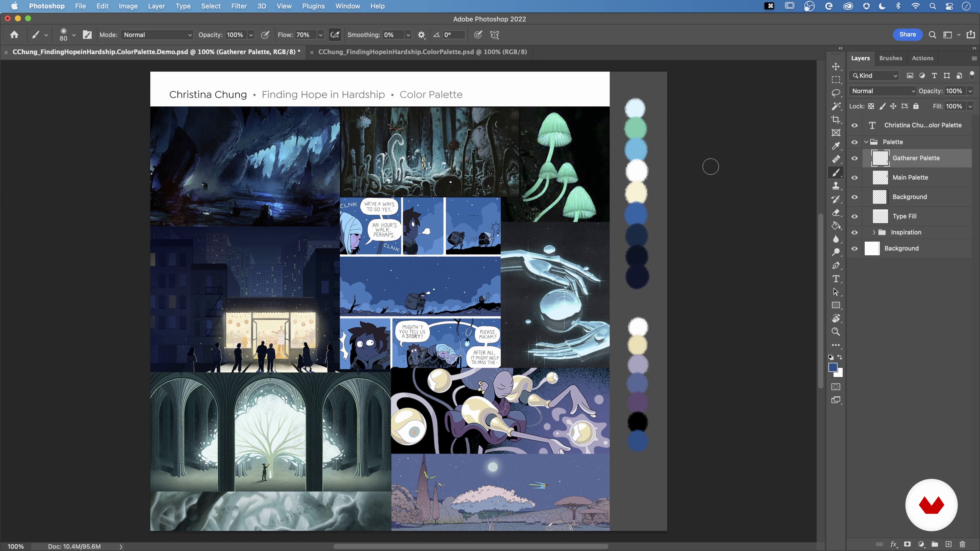Open the brush settings panel icon
This screenshot has height=551, width=980.
point(87,35)
